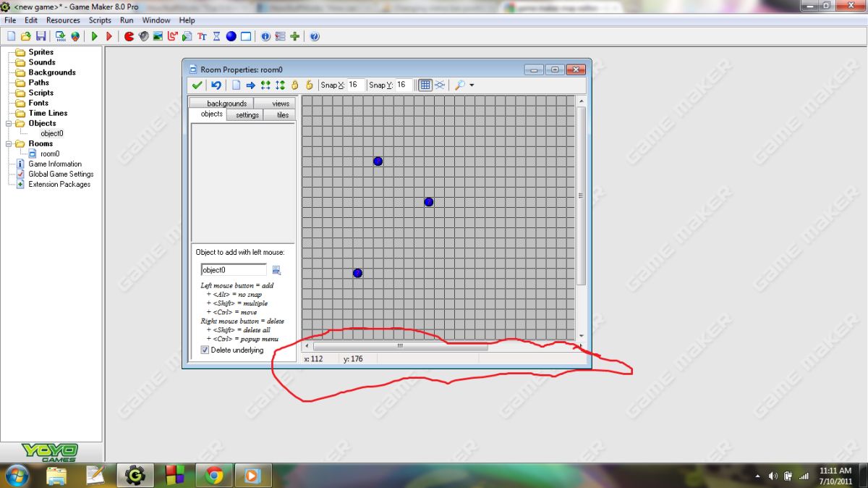The width and height of the screenshot is (868, 488).
Task: Open Global Game Settings tree entry
Action: (61, 174)
